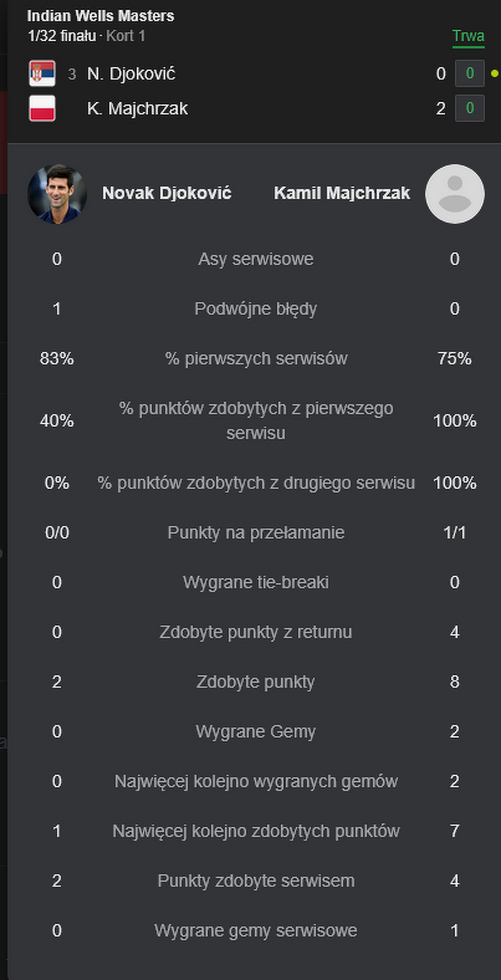Click the 'Zdobyte punkty' stat label
Image resolution: width=501 pixels, height=980 pixels.
coord(256,682)
